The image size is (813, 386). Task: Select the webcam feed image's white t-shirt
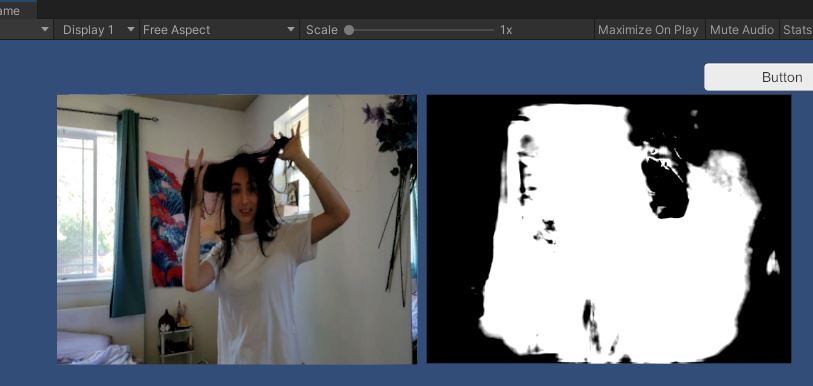pos(258,296)
